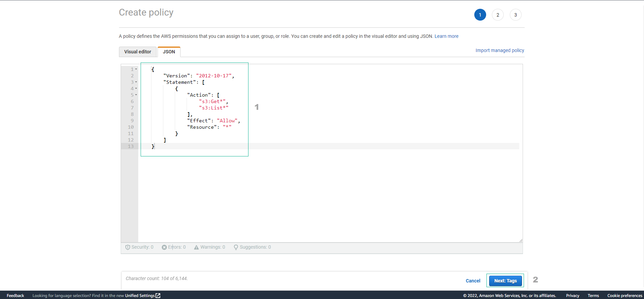Click the Errors circle-x icon

(164, 247)
